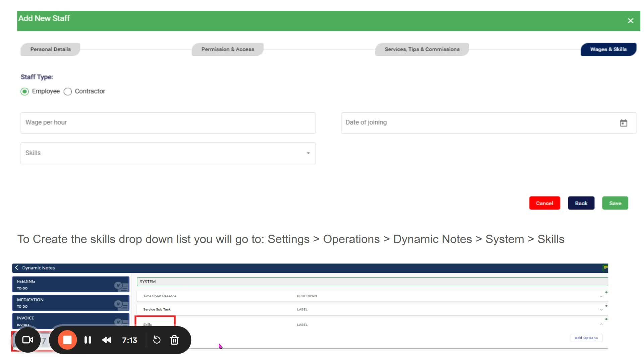Expand the Service Sub Task row

(x=601, y=310)
